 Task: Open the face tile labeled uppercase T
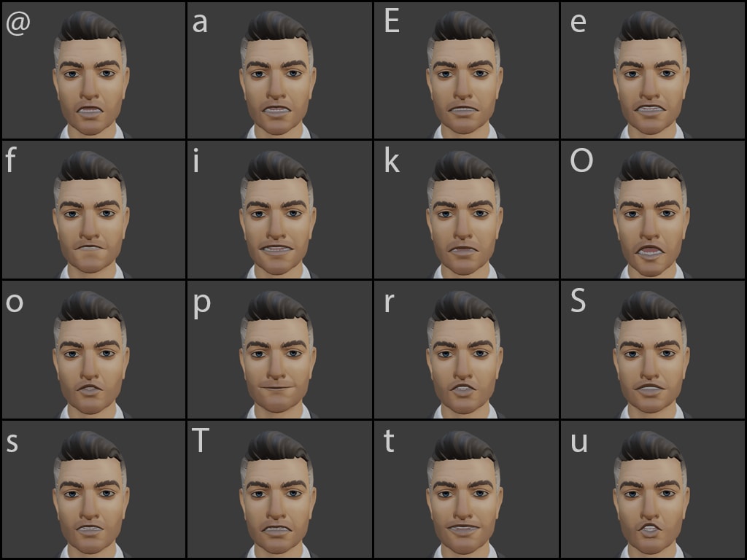(x=279, y=489)
